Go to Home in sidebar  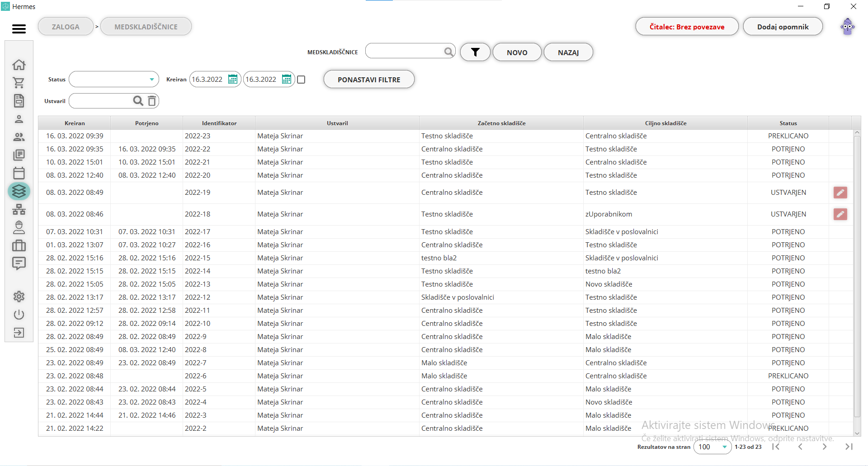click(19, 65)
